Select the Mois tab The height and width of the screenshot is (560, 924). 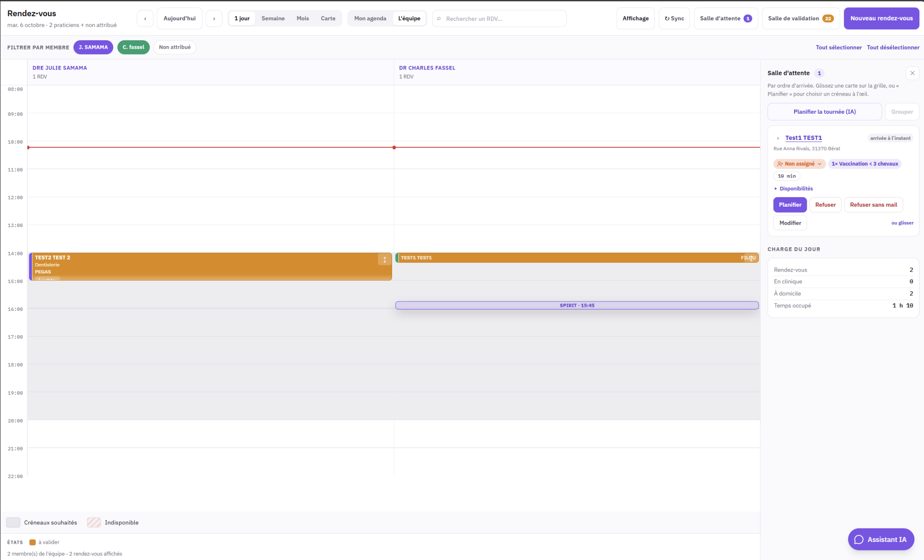(303, 19)
